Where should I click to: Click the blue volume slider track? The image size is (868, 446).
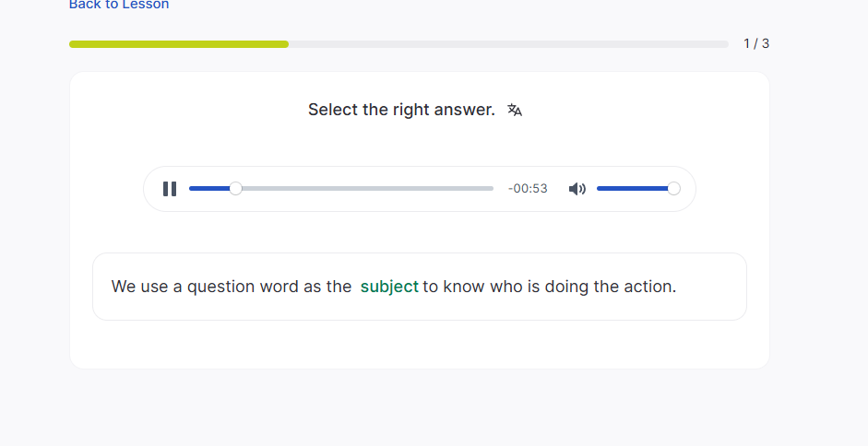(632, 189)
